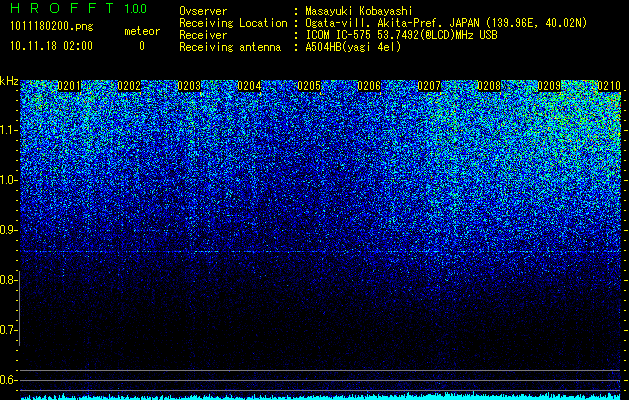Click the 0210 time marker label
Screen dimensions: 629x400
coord(609,86)
